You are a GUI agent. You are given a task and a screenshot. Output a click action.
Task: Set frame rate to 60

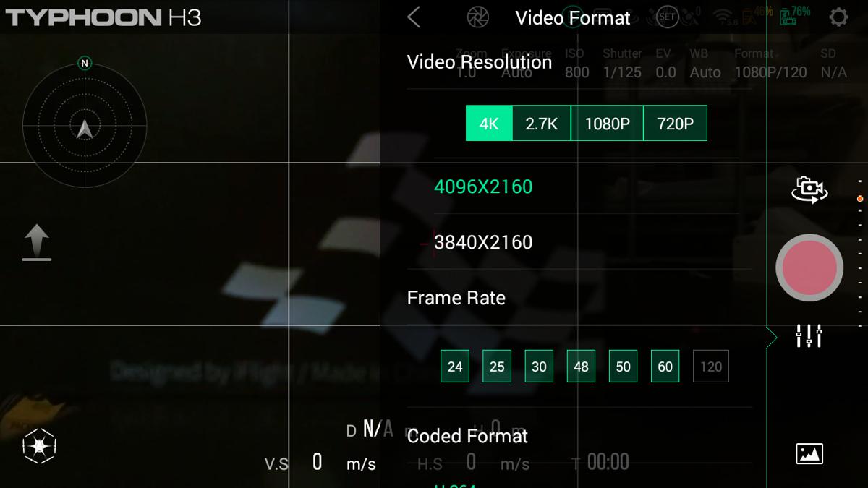(x=665, y=367)
